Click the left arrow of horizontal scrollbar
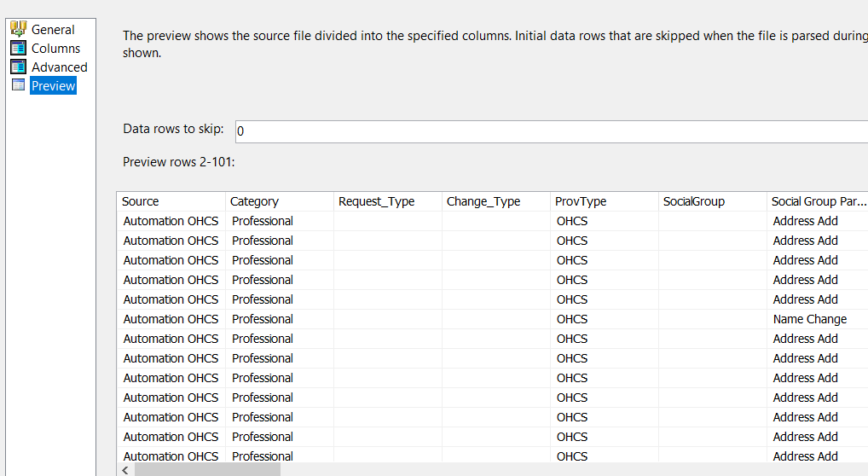This screenshot has width=868, height=476. 126,470
